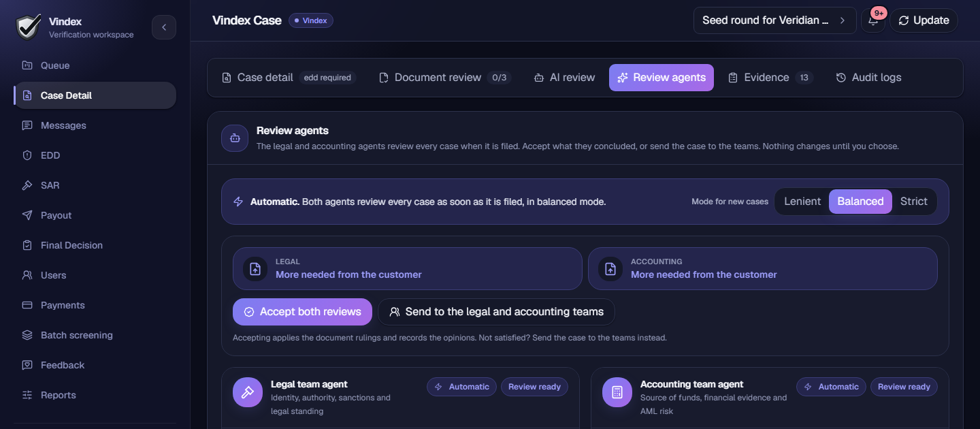The height and width of the screenshot is (429, 980).
Task: Open Reports in the sidebar
Action: pos(95,395)
